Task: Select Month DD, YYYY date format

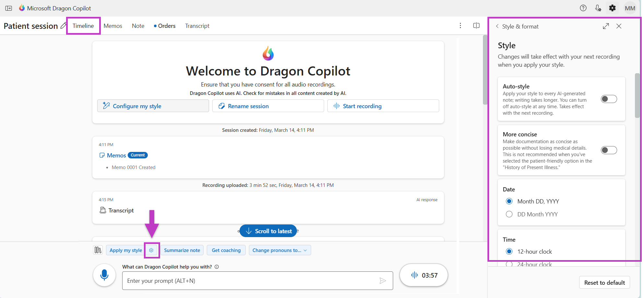Action: 509,201
